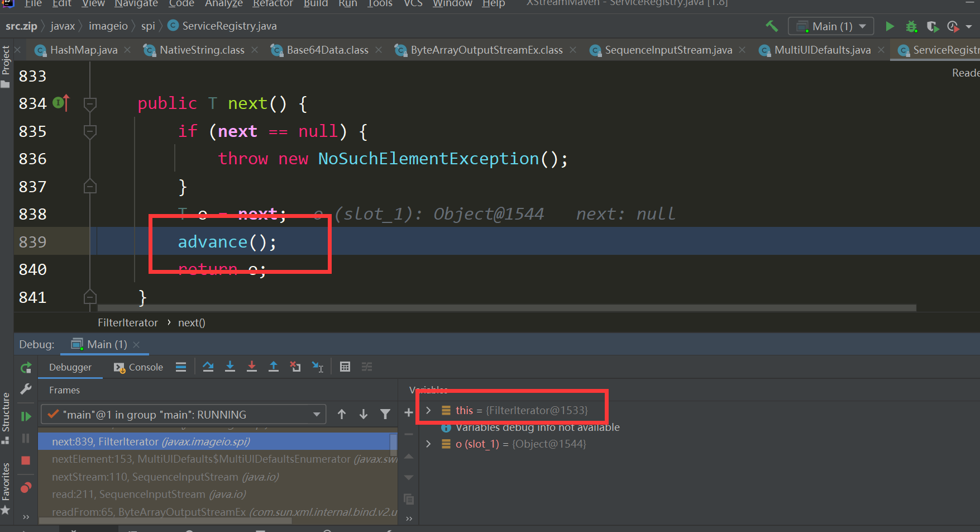Image resolution: width=980 pixels, height=532 pixels.
Task: Open the Navigate menu
Action: pos(136,4)
